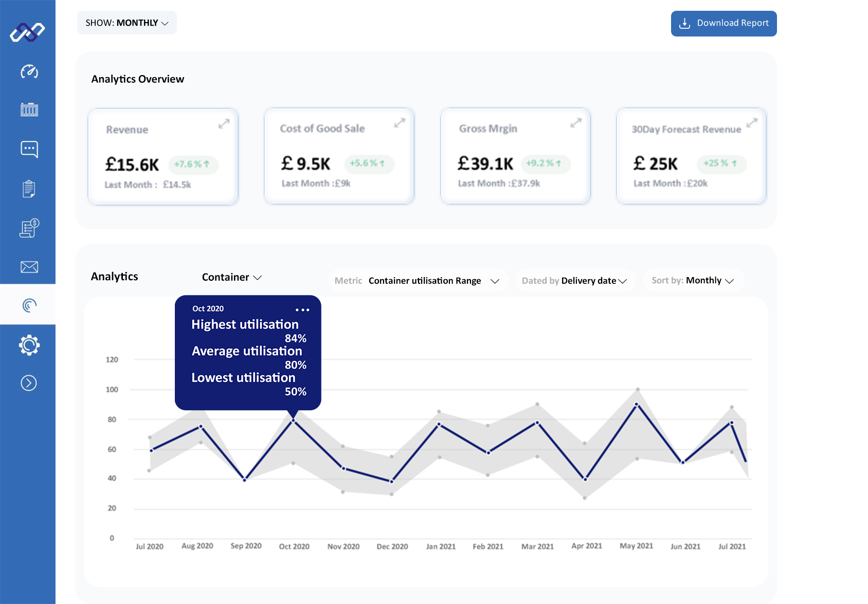Expand sidebar with the circled arrow icon
The width and height of the screenshot is (868, 604).
coord(29,383)
